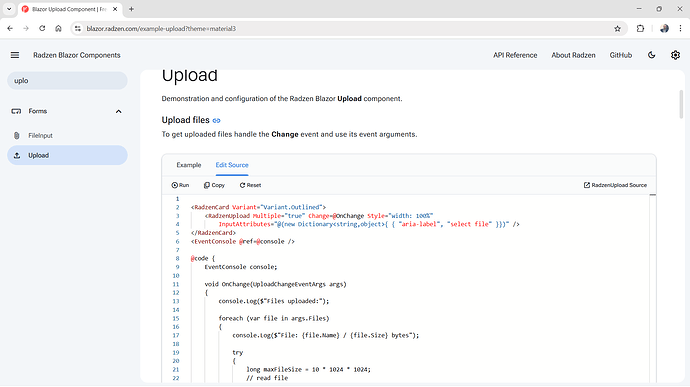Click the page vertical scrollbar

[x=681, y=104]
